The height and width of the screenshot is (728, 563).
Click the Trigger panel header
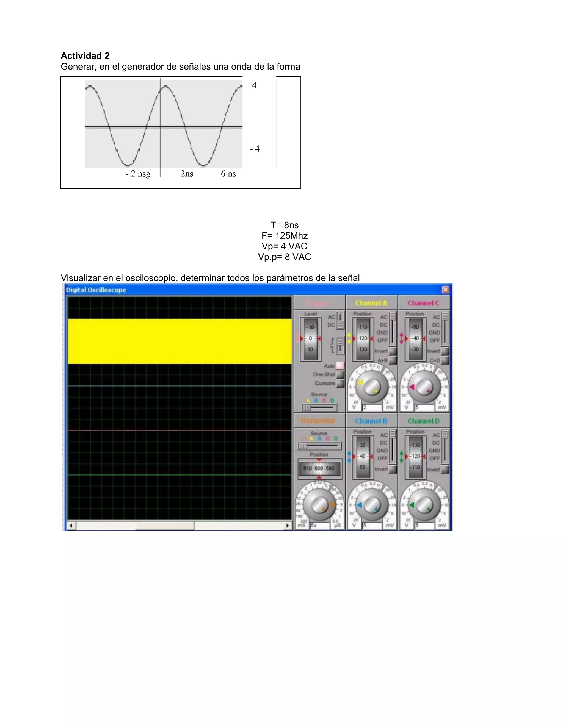pos(319,303)
